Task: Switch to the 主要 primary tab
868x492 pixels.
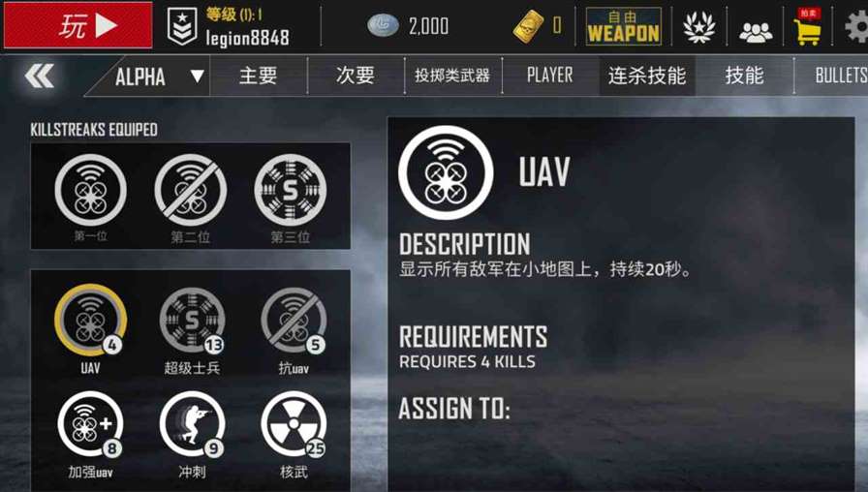Action: click(258, 76)
